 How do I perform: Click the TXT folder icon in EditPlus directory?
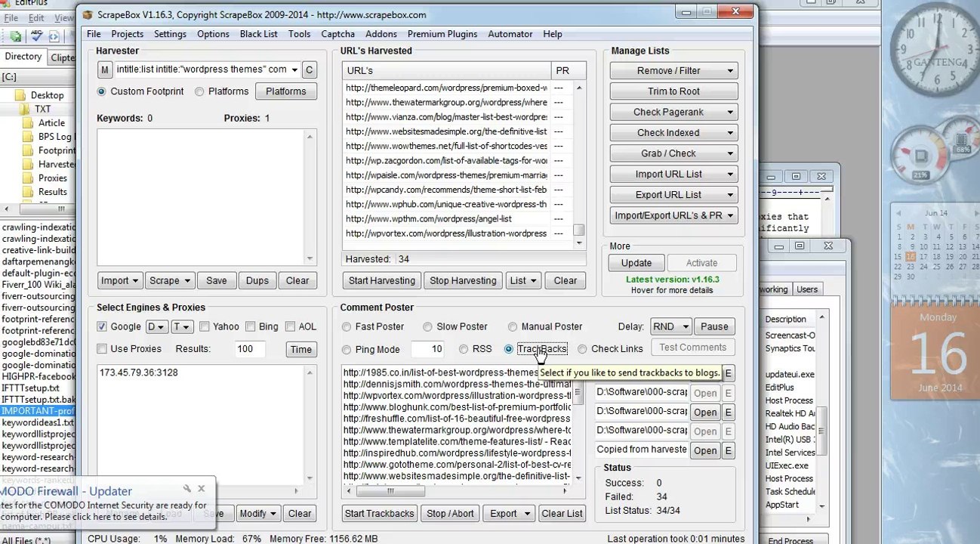(x=23, y=109)
